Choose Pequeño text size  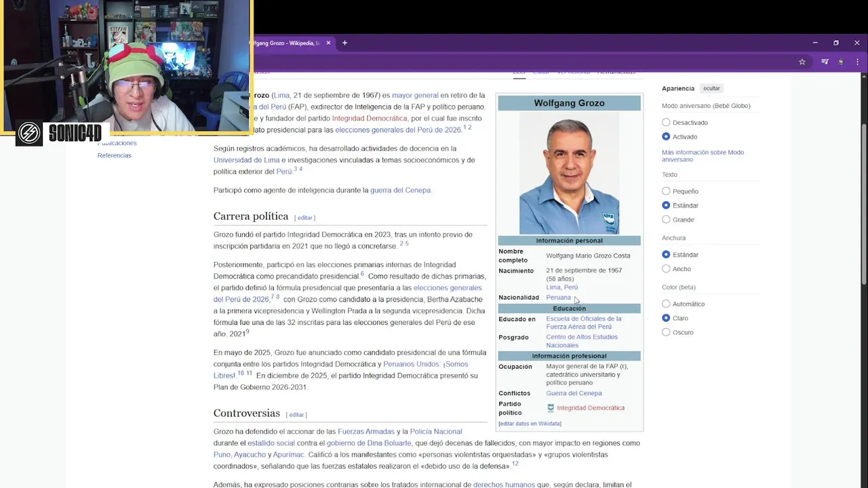(666, 191)
